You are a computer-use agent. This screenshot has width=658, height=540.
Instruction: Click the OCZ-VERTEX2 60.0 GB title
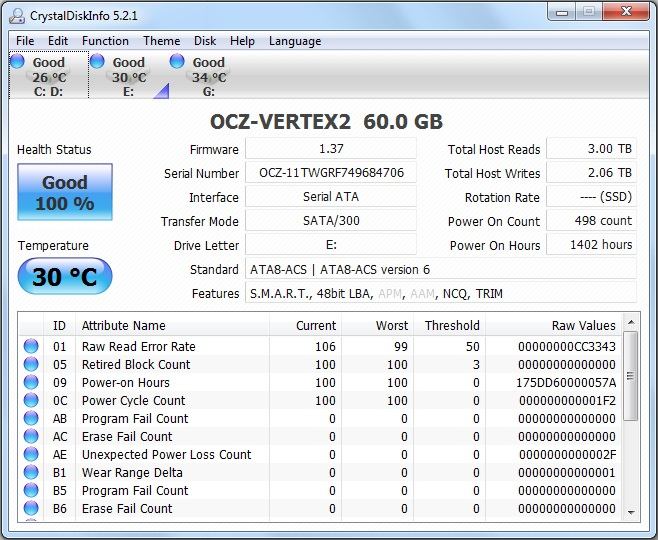326,122
